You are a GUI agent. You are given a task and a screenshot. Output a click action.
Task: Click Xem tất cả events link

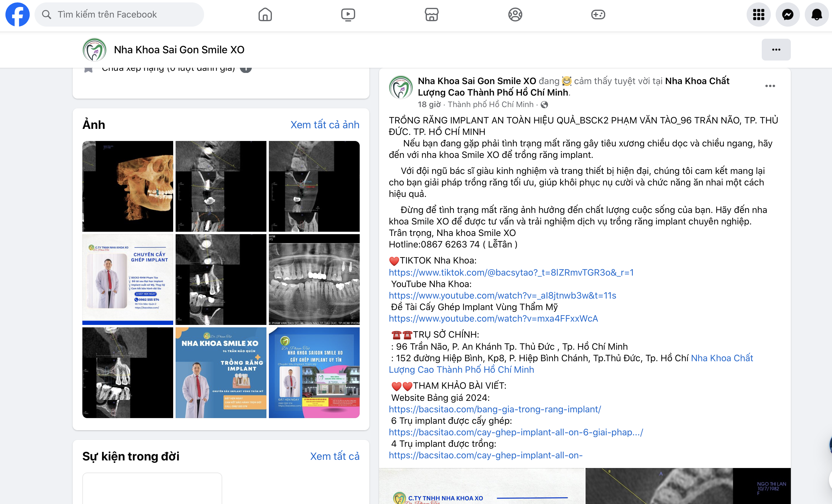pyautogui.click(x=334, y=456)
